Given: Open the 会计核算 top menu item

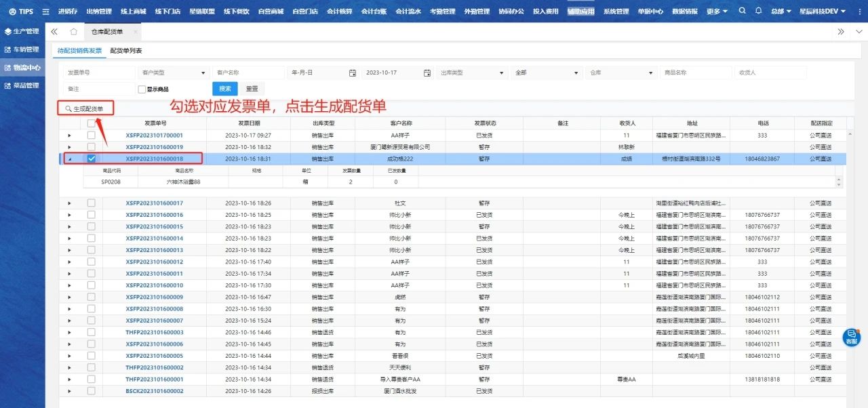Looking at the screenshot, I should 338,12.
